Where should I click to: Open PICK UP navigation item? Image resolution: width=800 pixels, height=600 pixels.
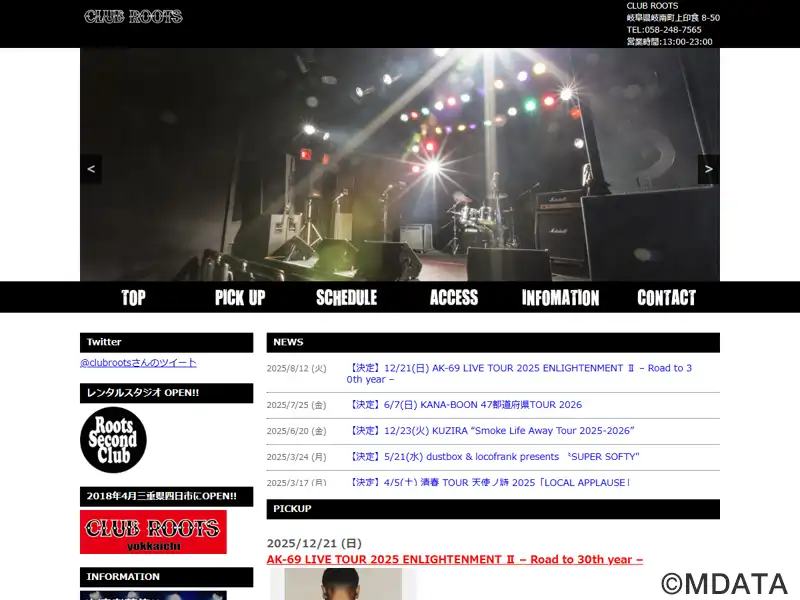[x=240, y=297]
